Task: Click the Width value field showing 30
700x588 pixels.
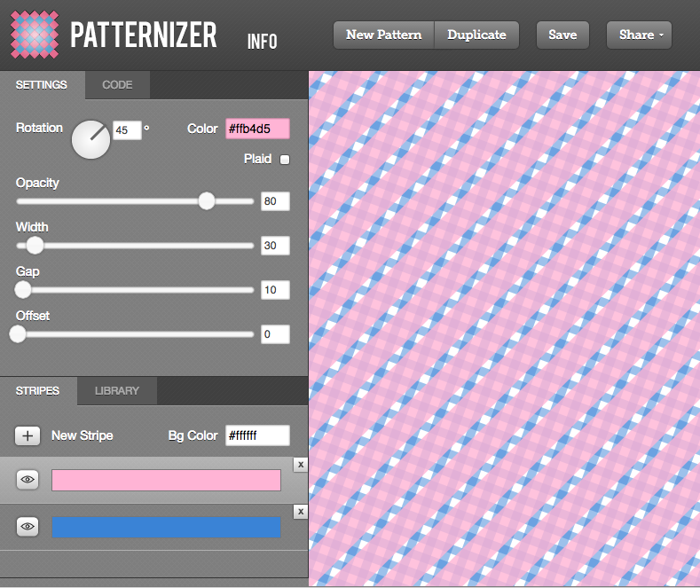Action: coord(275,246)
